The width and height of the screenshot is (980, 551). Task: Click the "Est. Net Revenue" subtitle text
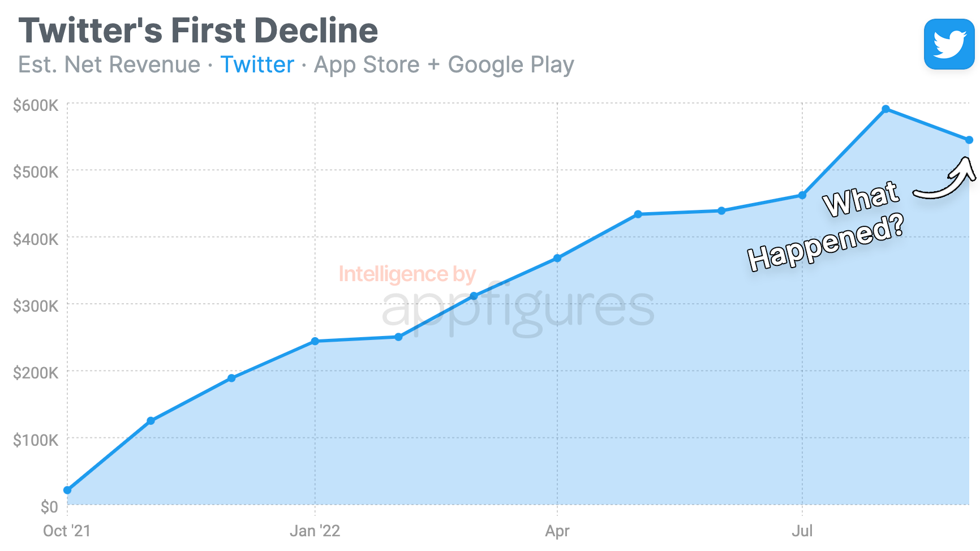tap(109, 64)
